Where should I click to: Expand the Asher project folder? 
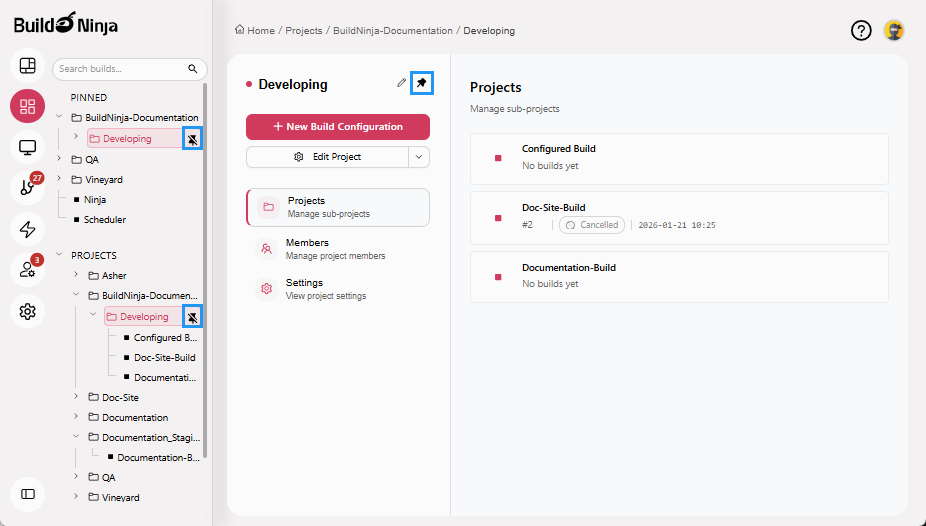pyautogui.click(x=77, y=275)
